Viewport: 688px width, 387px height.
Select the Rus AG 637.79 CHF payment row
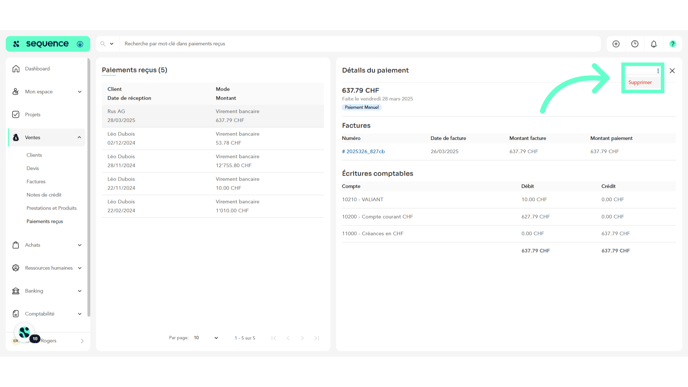pos(213,116)
